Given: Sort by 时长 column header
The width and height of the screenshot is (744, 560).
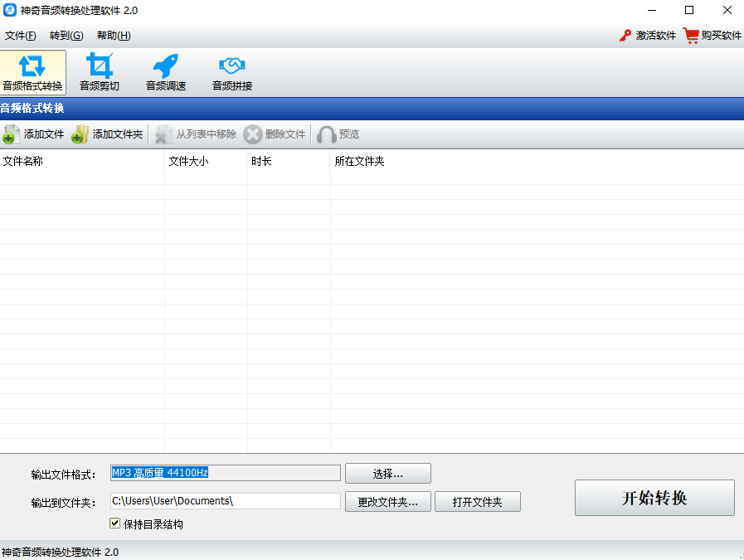Looking at the screenshot, I should (289, 161).
